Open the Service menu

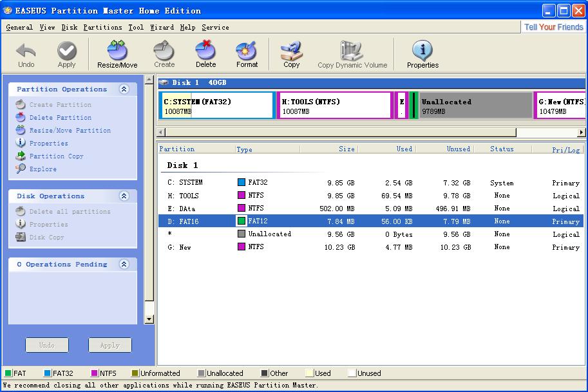(215, 28)
